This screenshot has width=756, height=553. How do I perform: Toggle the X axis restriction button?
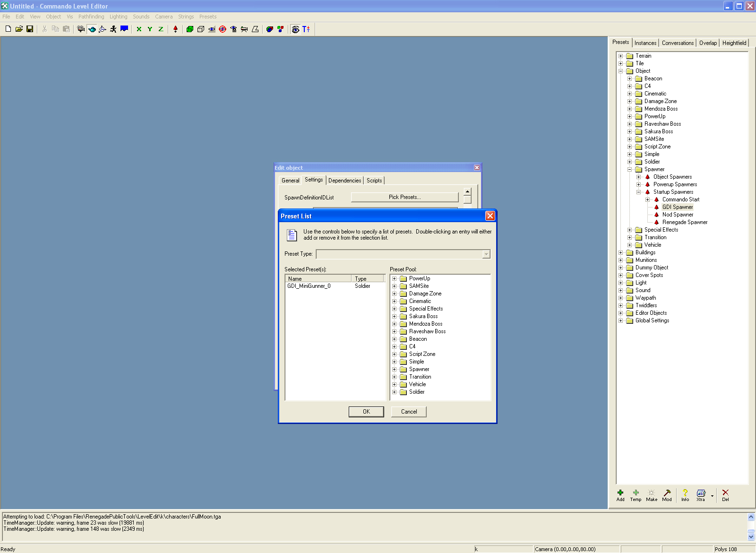139,29
